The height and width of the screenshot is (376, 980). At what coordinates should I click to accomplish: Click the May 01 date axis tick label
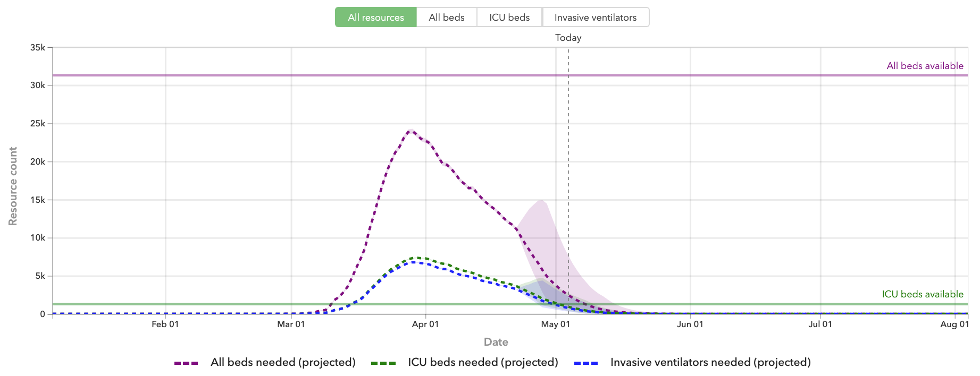[556, 324]
